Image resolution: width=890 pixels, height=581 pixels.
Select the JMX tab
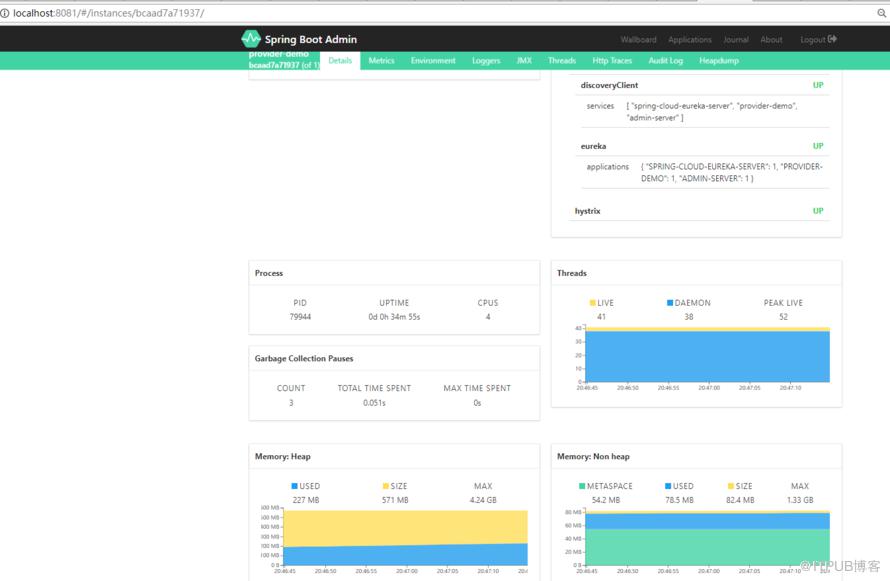point(524,61)
